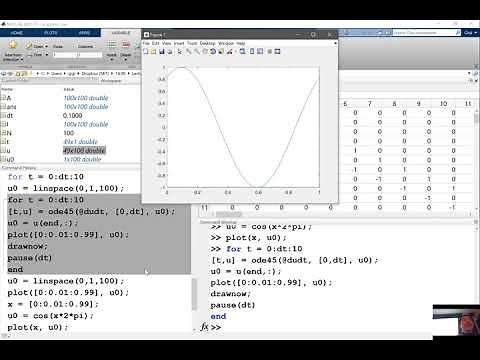Click Insert rows icon in Variable ribbon
This screenshot has height=360, width=480.
pyautogui.click(x=112, y=45)
